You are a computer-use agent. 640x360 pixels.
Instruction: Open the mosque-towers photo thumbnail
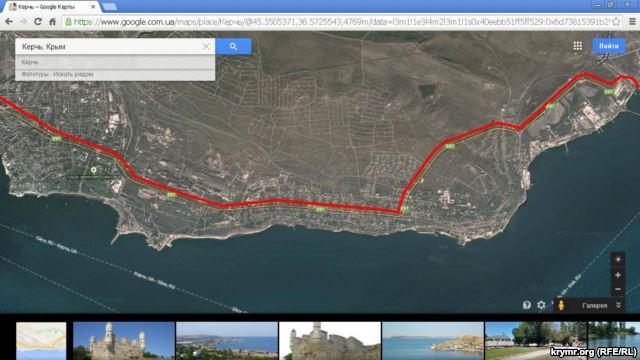(124, 341)
